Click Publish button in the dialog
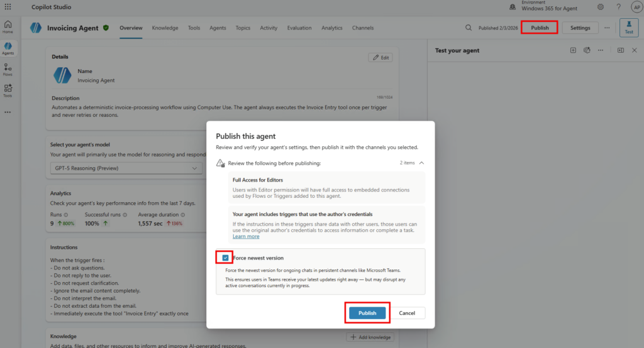Viewport: 644px width, 348px height. coord(367,313)
